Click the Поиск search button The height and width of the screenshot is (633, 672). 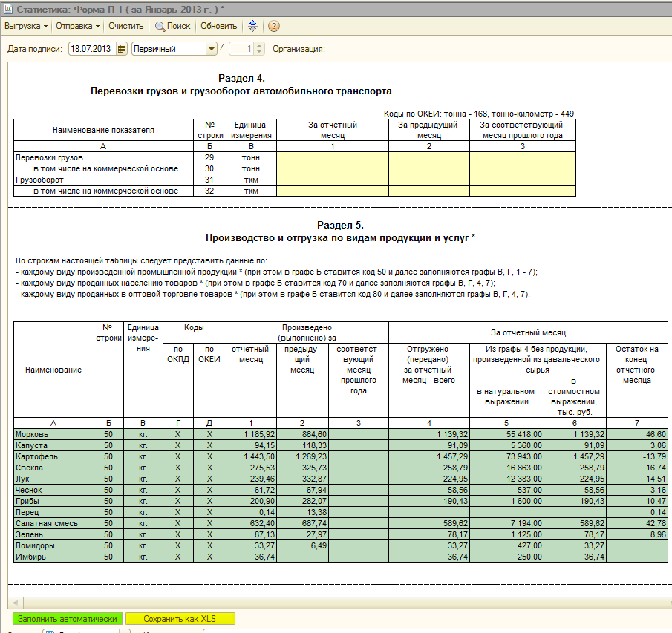click(x=172, y=26)
